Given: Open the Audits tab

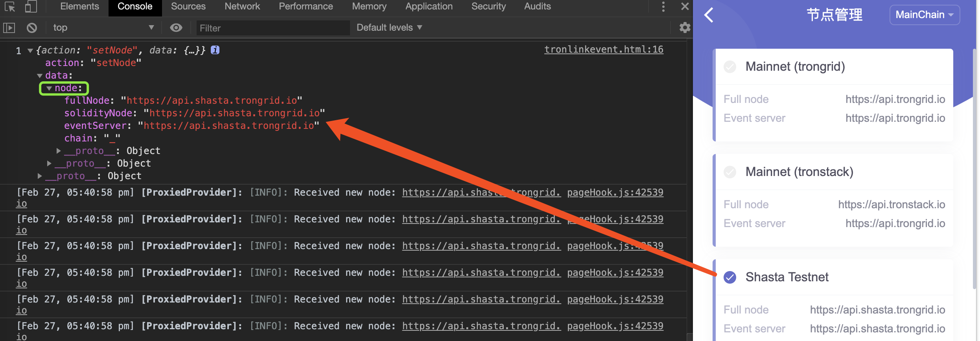Looking at the screenshot, I should click(538, 7).
